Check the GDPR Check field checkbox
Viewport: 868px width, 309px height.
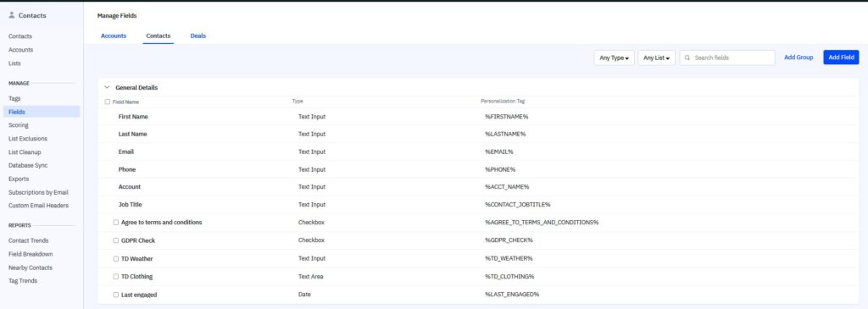(115, 240)
